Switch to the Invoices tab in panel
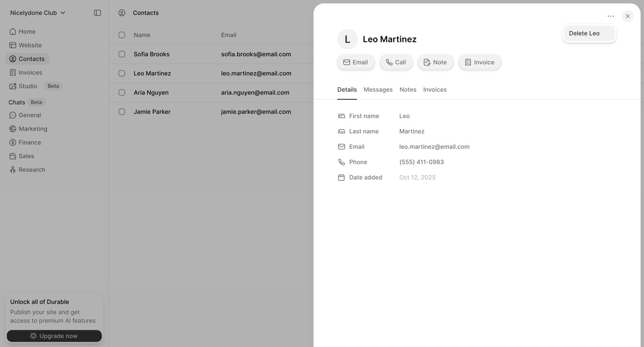The image size is (644, 347). click(x=435, y=90)
